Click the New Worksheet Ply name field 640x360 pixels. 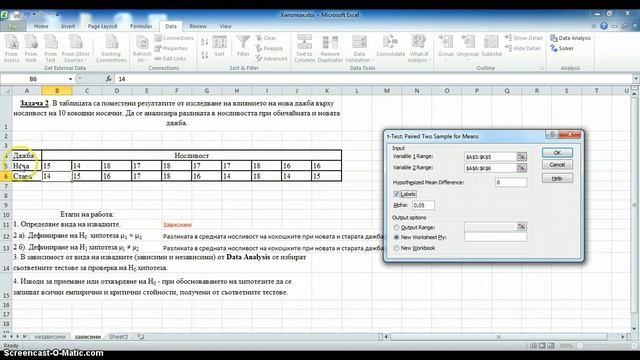(496, 237)
